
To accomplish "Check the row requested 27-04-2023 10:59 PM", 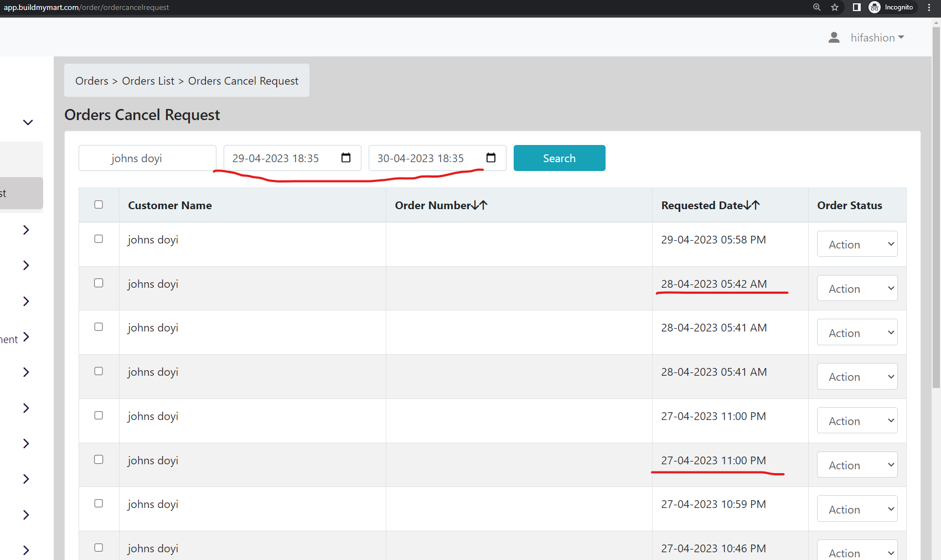I will pyautogui.click(x=99, y=504).
